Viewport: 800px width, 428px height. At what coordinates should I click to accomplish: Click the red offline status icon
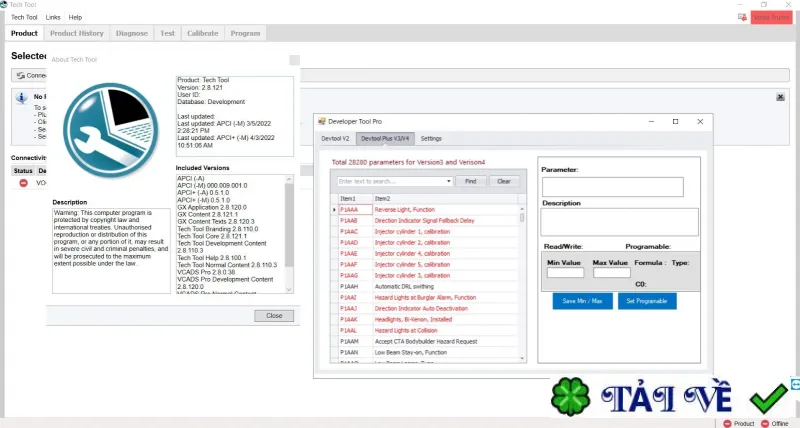765,423
